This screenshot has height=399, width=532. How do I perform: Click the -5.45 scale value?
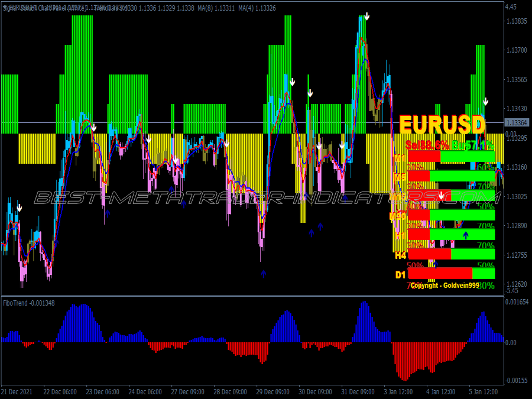(x=512, y=291)
